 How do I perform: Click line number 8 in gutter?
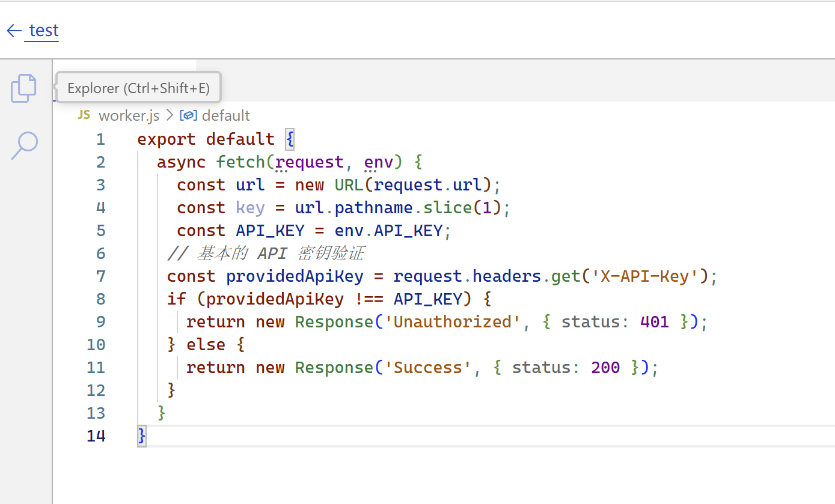point(100,299)
